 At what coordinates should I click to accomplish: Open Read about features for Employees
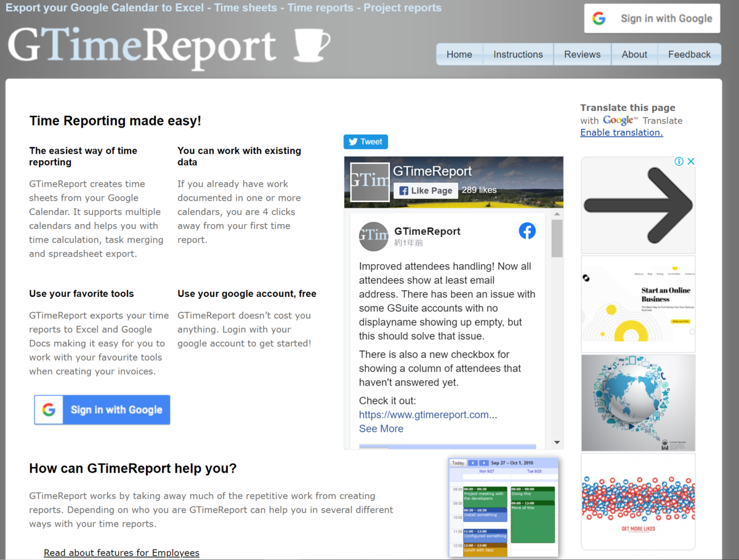(121, 553)
